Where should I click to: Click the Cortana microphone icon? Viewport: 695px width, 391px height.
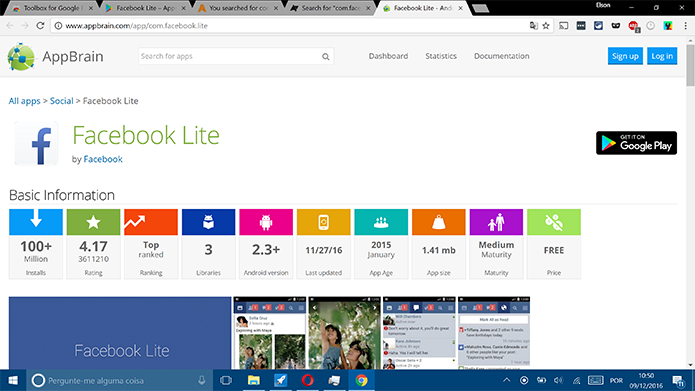click(202, 380)
